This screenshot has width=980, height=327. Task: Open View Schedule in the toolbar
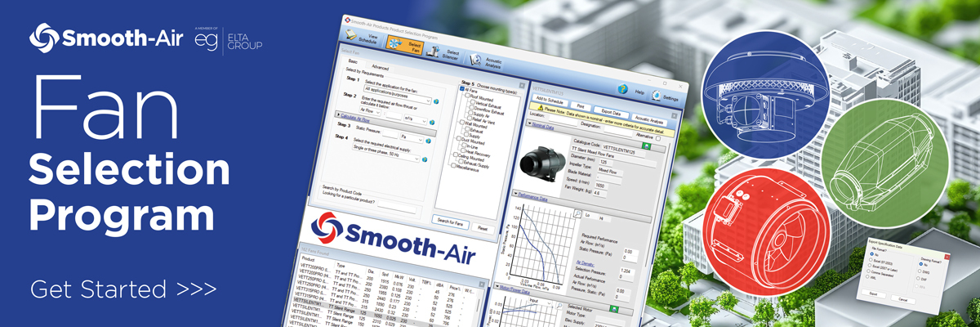[x=363, y=38]
